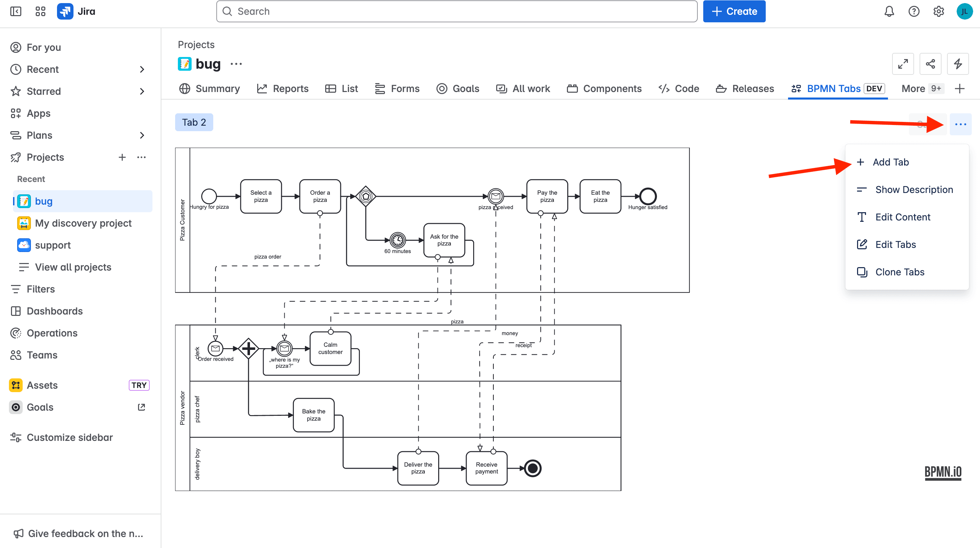Switch to the List tab

click(x=341, y=89)
